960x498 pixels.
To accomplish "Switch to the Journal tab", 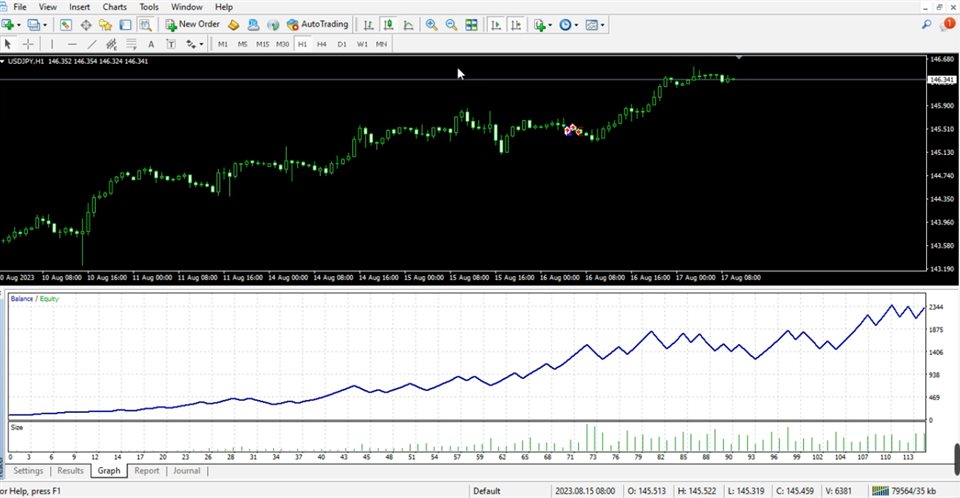I will (x=187, y=470).
